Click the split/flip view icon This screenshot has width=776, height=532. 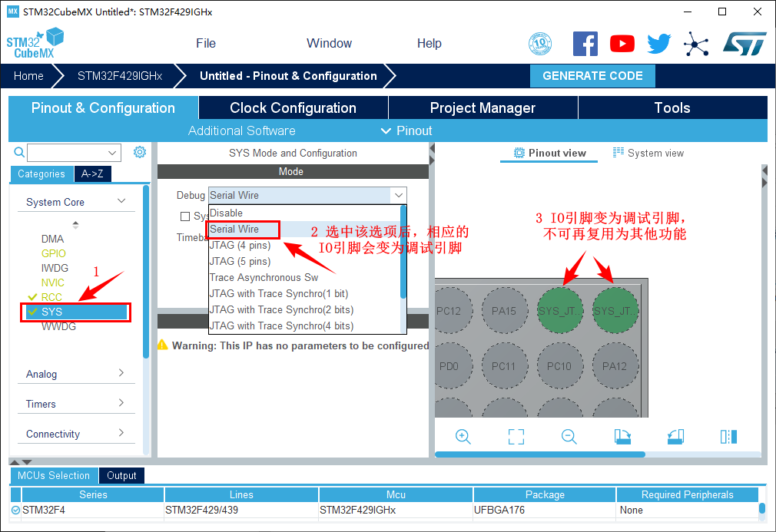point(728,437)
